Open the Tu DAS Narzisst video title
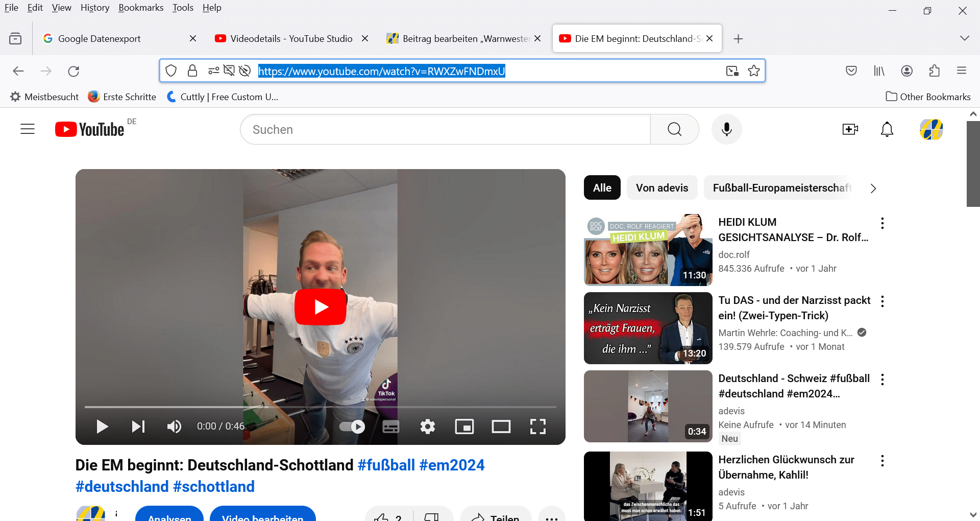 click(x=794, y=308)
